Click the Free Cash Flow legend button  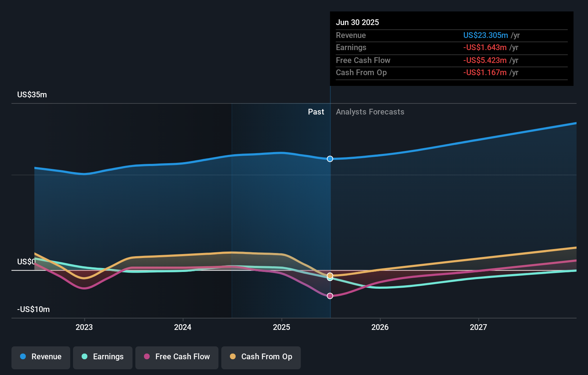[x=177, y=357]
